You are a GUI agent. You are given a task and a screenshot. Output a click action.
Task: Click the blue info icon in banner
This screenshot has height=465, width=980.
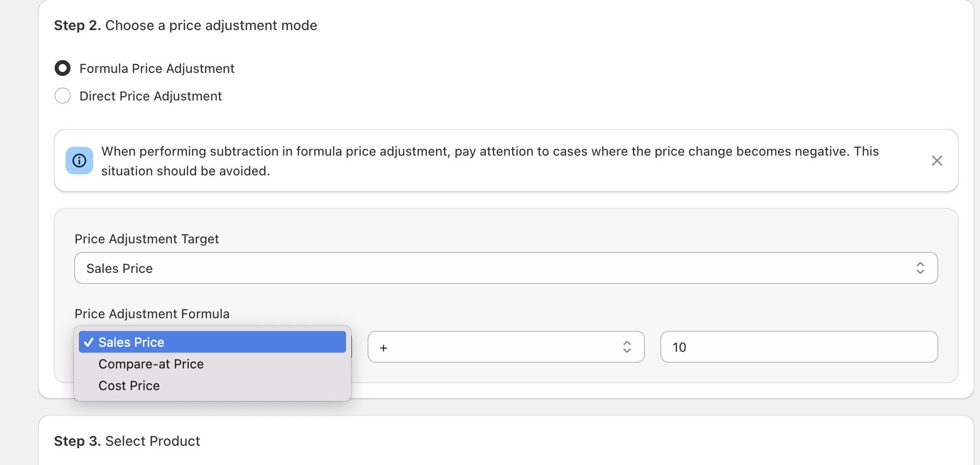(x=79, y=161)
